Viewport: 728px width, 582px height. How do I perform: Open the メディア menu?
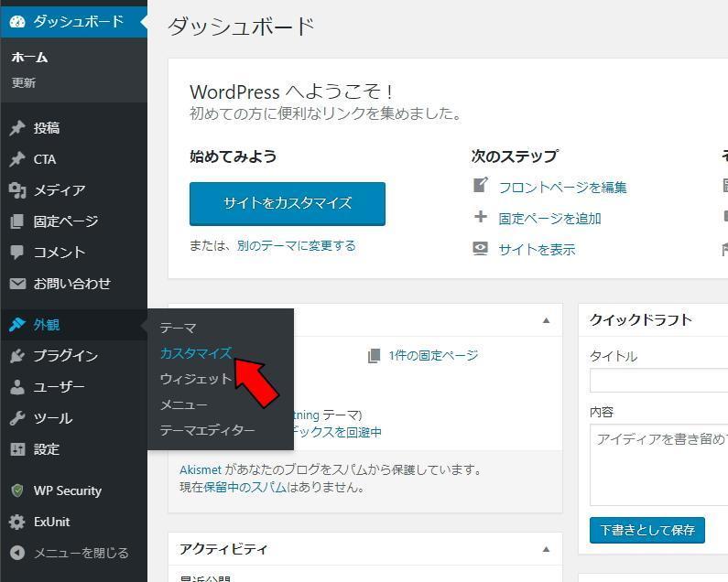click(x=74, y=190)
